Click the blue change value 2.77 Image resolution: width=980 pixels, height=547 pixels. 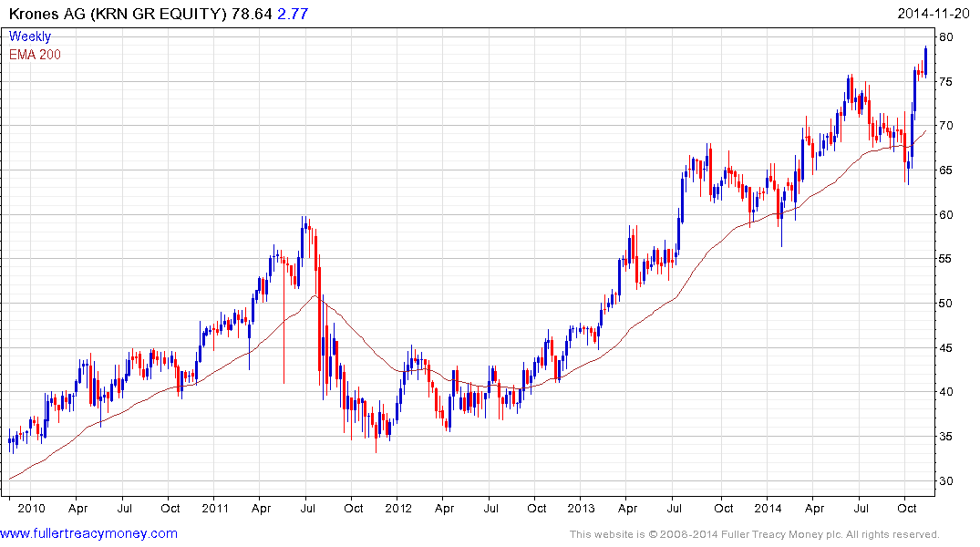[294, 14]
